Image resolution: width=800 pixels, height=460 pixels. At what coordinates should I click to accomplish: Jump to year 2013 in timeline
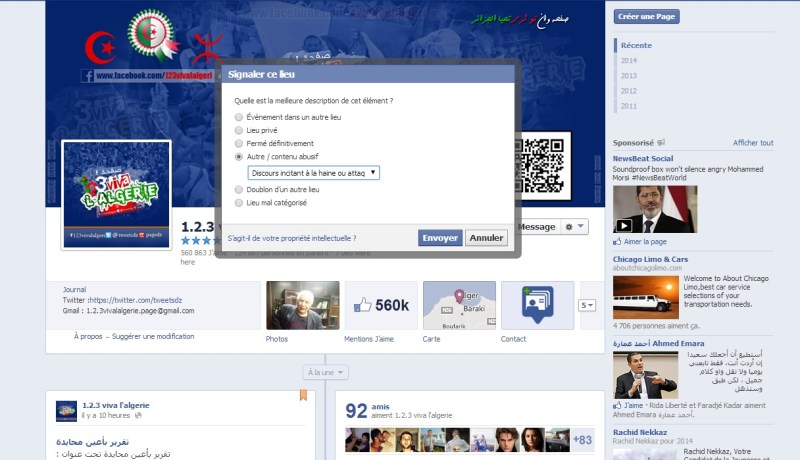(x=629, y=76)
